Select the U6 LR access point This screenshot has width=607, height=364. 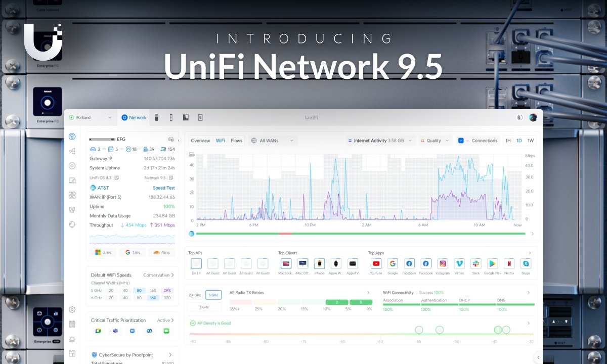pos(196,263)
